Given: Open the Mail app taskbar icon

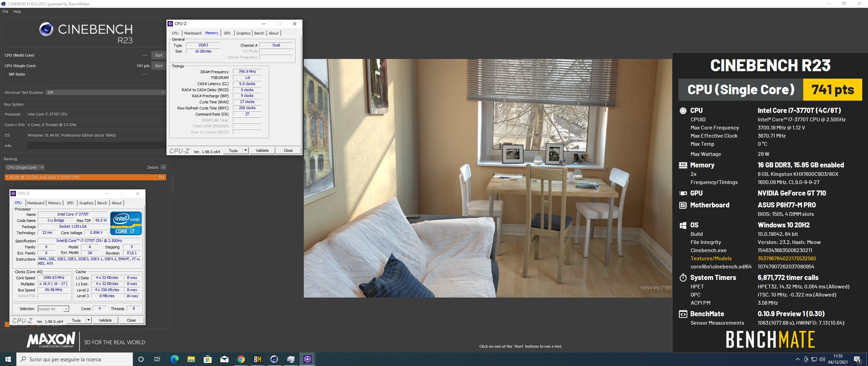Looking at the screenshot, I should click(x=224, y=359).
